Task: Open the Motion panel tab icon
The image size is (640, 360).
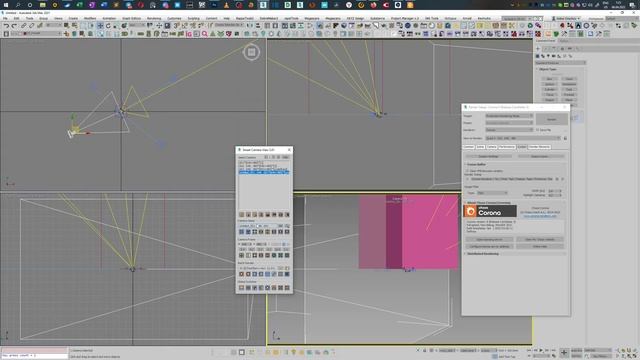Action: tap(562, 49)
